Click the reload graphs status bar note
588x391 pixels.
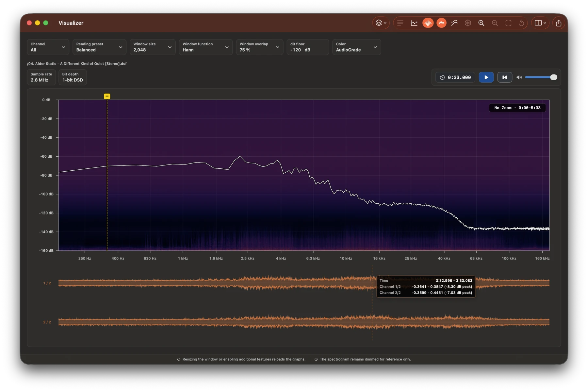(x=241, y=359)
